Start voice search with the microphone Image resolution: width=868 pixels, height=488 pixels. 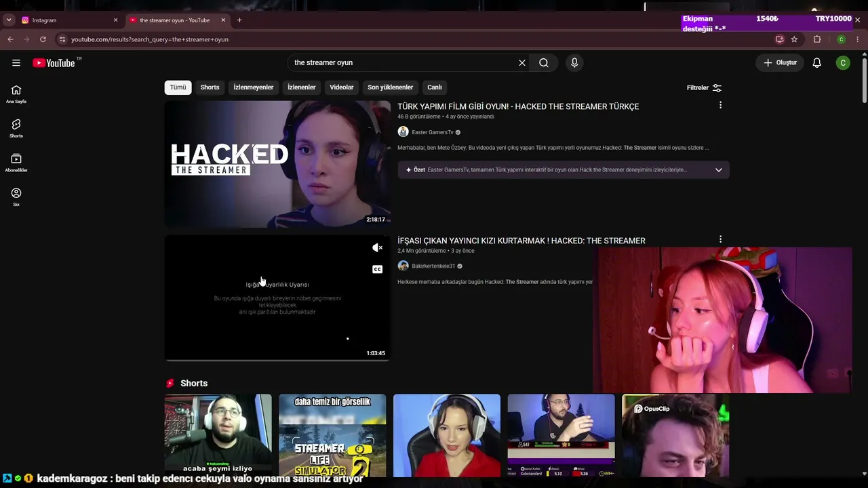(x=574, y=63)
